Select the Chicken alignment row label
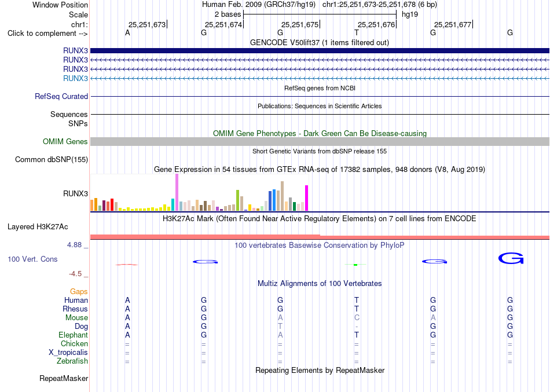The width and height of the screenshot is (550, 392). click(x=74, y=343)
